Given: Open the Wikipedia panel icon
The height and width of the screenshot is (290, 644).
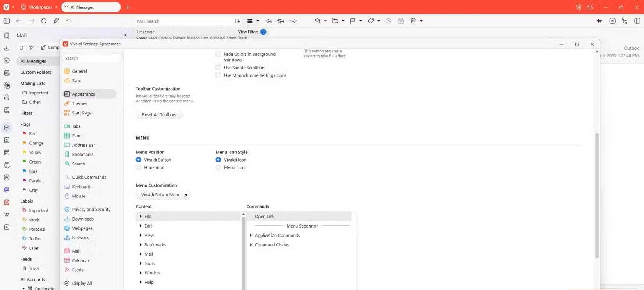Looking at the screenshot, I should coord(7,215).
